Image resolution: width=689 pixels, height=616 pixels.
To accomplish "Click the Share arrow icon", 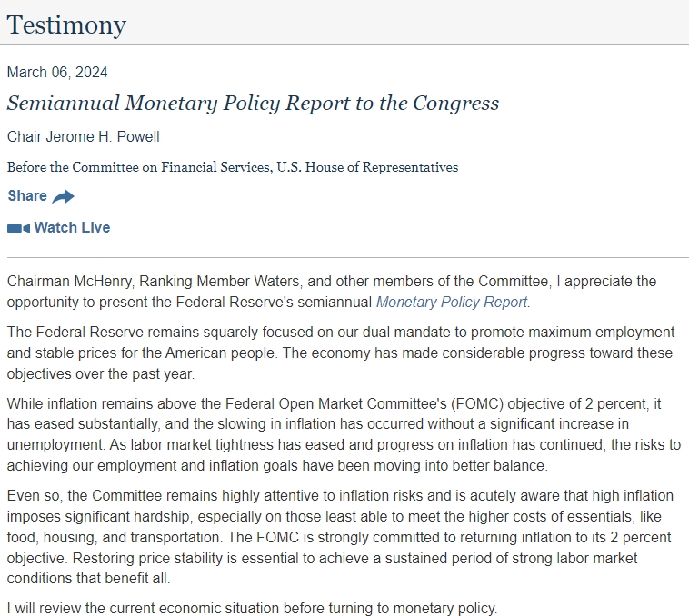I will pos(63,196).
